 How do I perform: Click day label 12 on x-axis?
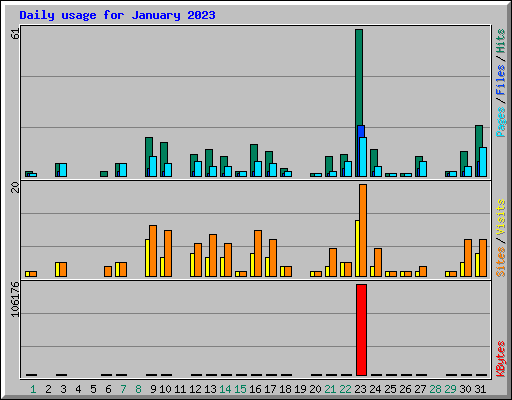[195, 389]
